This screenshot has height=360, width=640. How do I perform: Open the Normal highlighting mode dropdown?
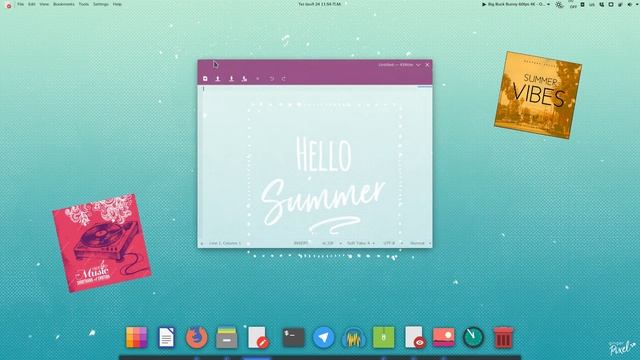point(420,243)
